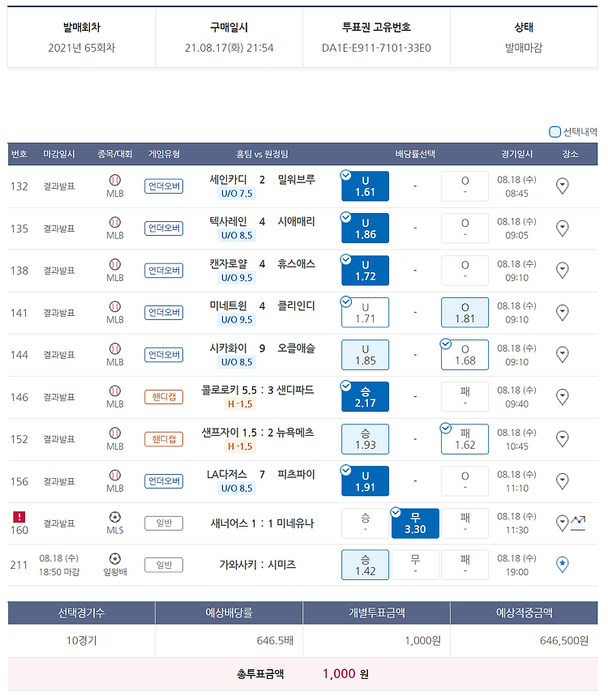The height and width of the screenshot is (700, 608).
Task: Select 무 3.30 odds for 새너어스 game
Action: pos(415,523)
